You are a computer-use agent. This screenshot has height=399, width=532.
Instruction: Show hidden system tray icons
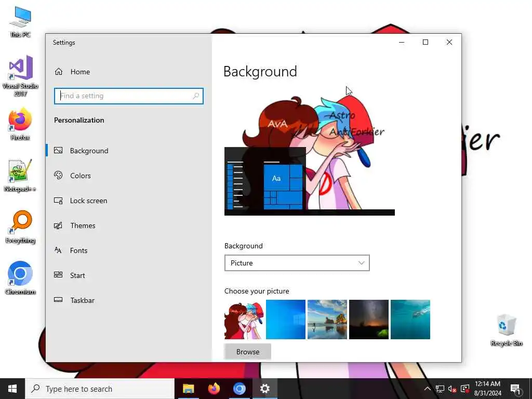(428, 389)
